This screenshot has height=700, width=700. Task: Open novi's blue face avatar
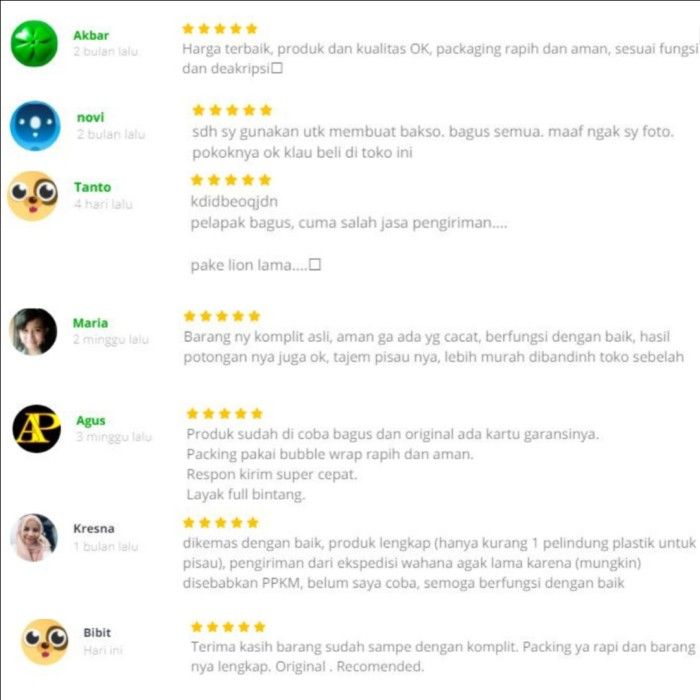[x=35, y=126]
